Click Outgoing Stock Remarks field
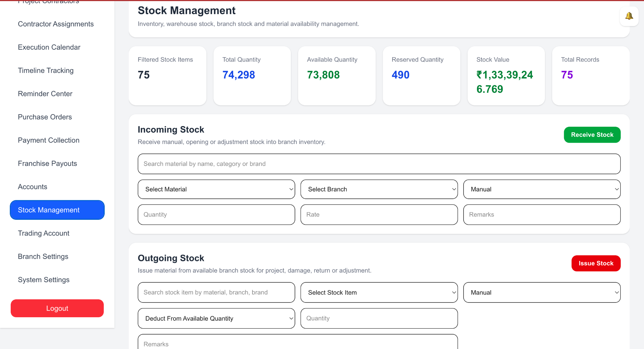The width and height of the screenshot is (644, 349). 298,342
